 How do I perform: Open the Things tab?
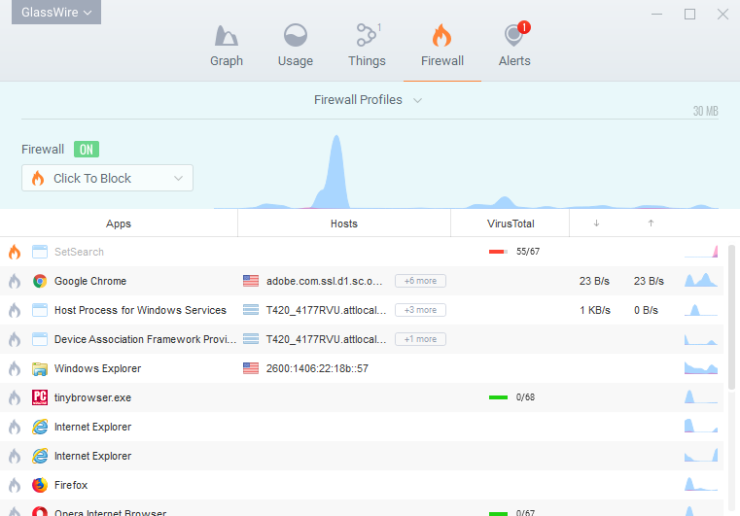tap(367, 46)
